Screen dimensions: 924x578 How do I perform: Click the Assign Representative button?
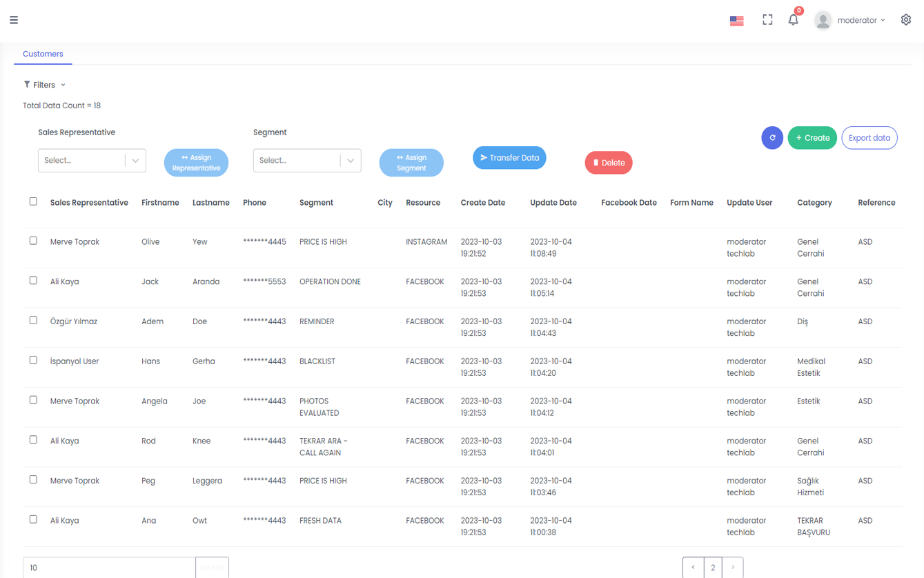click(x=196, y=163)
